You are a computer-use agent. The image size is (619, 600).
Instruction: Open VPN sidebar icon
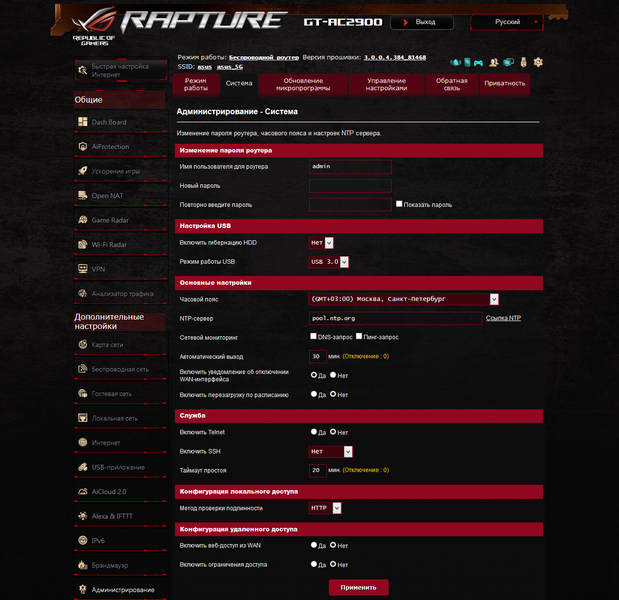(83, 269)
